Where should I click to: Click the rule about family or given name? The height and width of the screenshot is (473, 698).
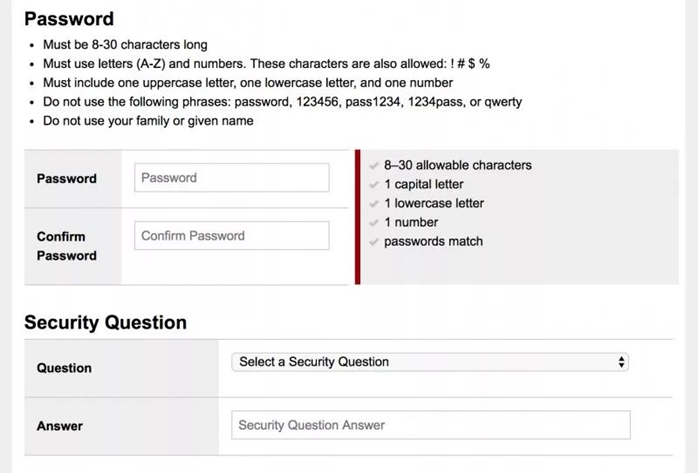click(x=148, y=121)
